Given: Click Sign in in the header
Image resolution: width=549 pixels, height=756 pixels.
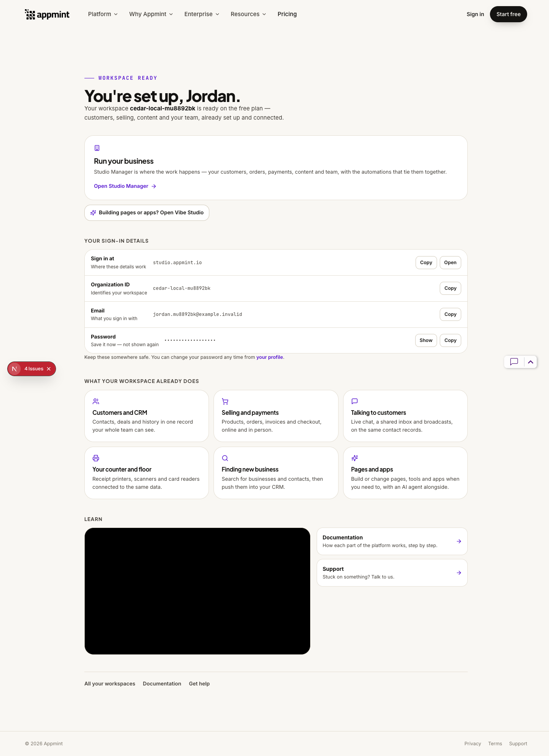Looking at the screenshot, I should pyautogui.click(x=475, y=14).
